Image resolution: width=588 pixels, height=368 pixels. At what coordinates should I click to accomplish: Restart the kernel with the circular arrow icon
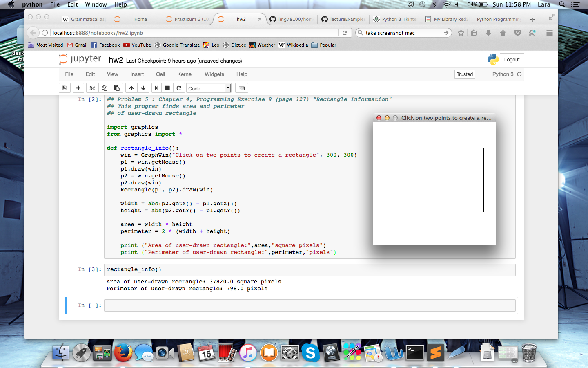pyautogui.click(x=179, y=88)
